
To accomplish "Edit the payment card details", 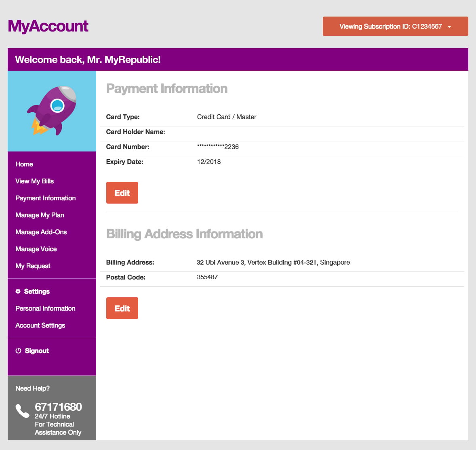I will point(122,193).
